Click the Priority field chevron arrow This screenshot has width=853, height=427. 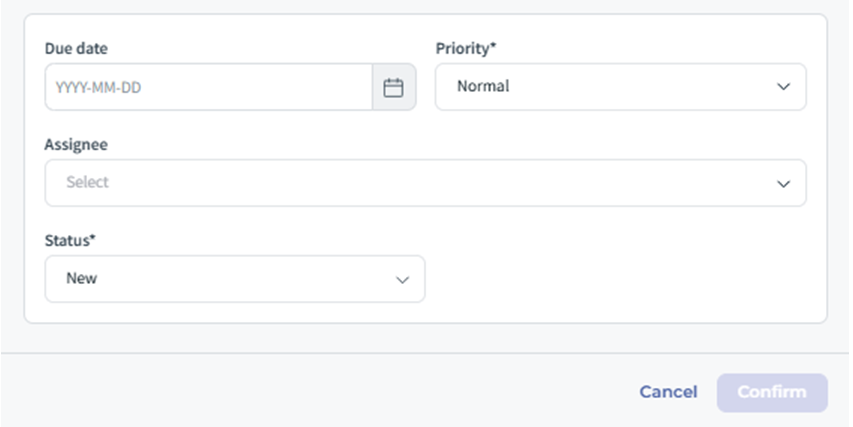(x=783, y=88)
